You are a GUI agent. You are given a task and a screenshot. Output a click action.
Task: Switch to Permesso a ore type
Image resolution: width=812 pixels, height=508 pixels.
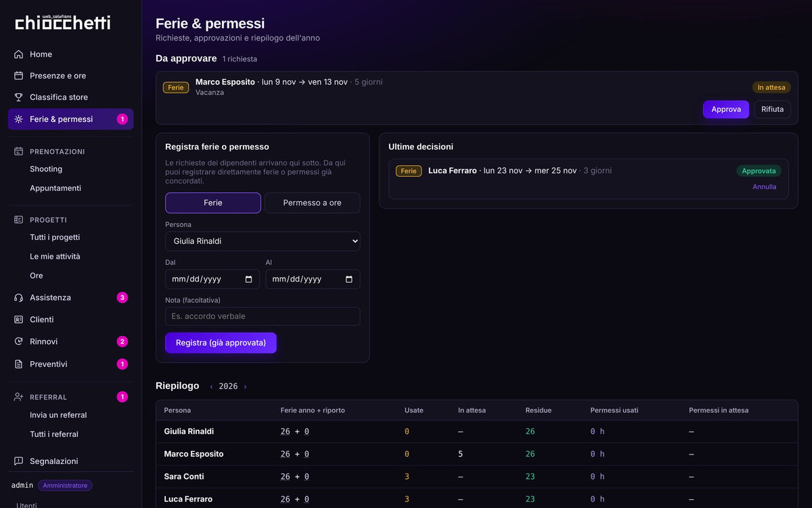coord(312,203)
